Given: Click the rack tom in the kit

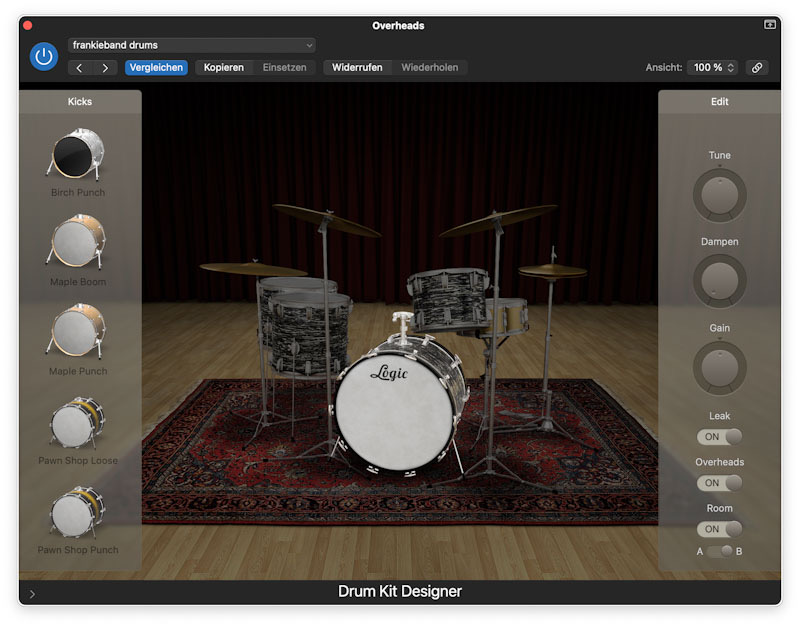Looking at the screenshot, I should (449, 298).
